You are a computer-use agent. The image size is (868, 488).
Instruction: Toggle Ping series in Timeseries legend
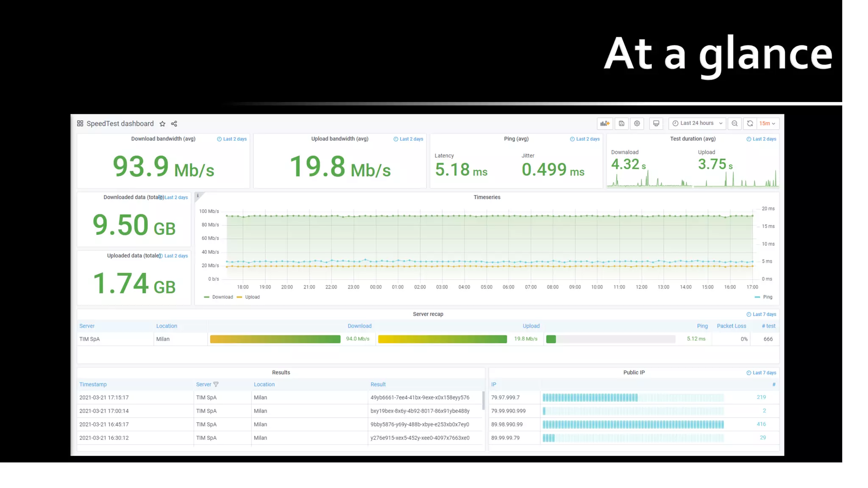coord(767,297)
